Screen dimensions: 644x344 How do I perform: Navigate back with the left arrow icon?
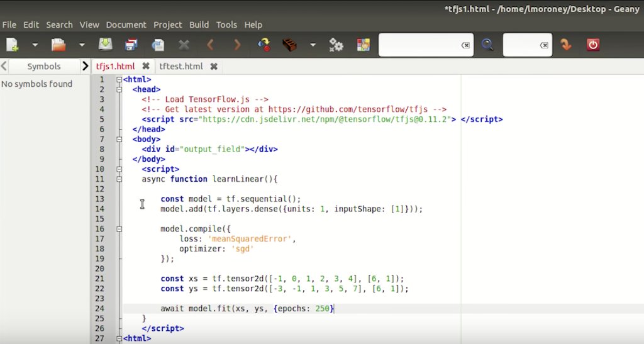(210, 44)
